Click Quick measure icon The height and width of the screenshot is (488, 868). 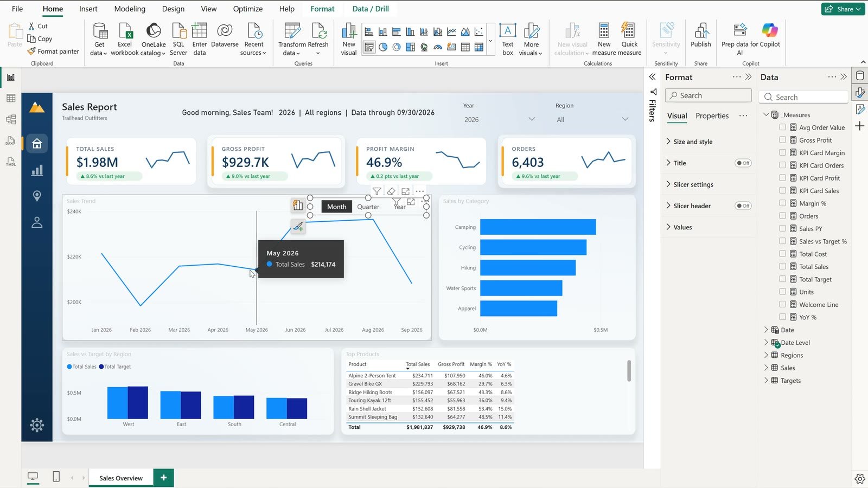click(x=629, y=30)
